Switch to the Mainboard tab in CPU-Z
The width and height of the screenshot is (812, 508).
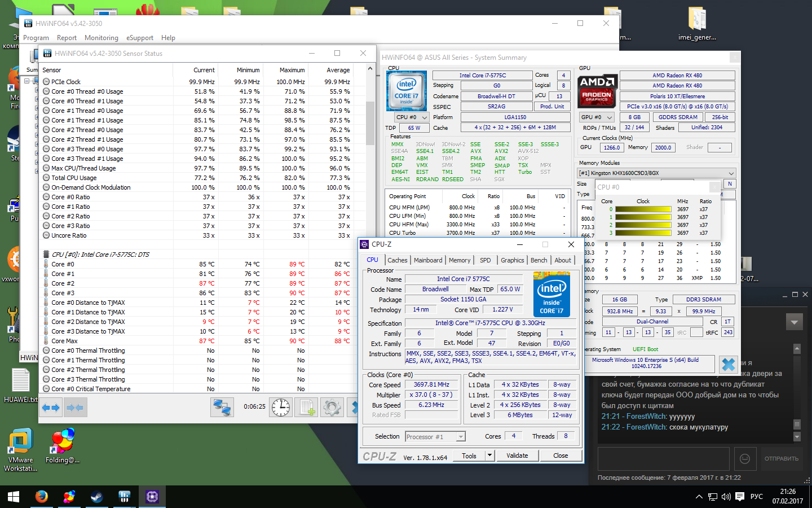click(428, 260)
